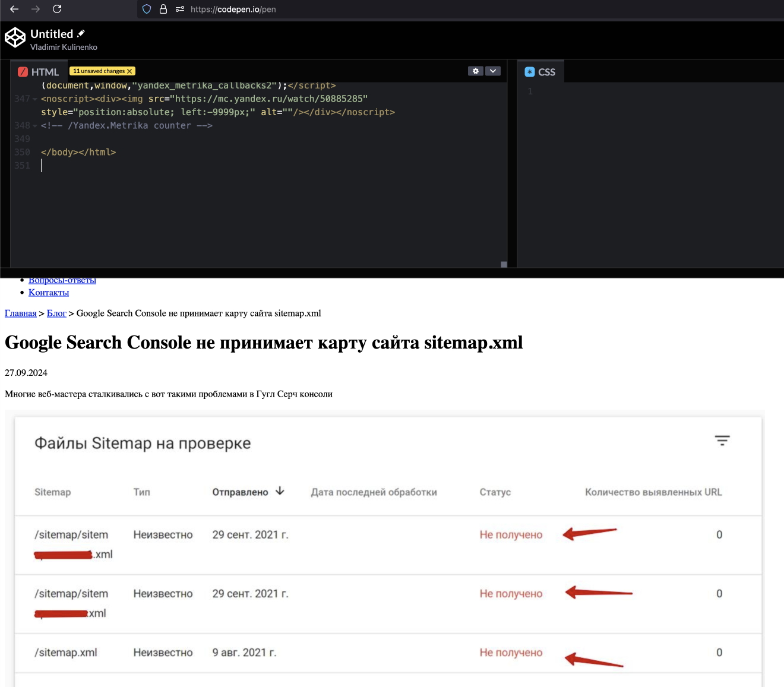Open the Контакты navigation link
Viewport: 784px width, 687px height.
click(x=49, y=293)
